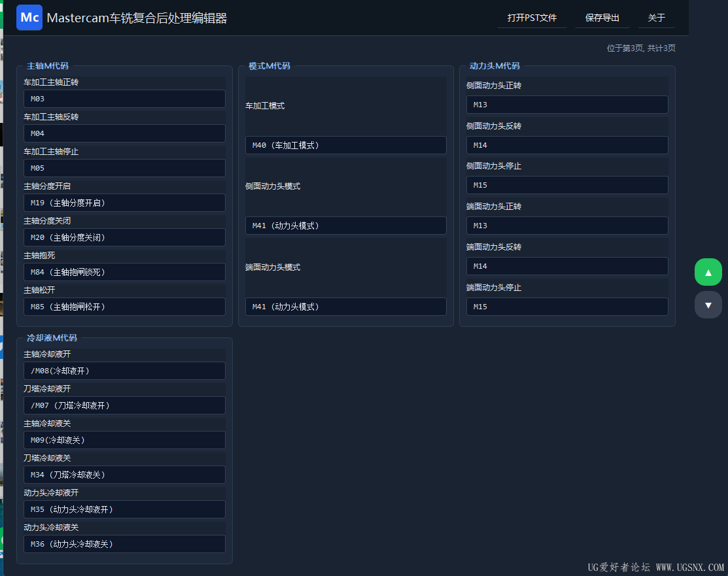Viewport: 728px width, 576px height.
Task: Click the 车加工模式 label
Action: [265, 106]
